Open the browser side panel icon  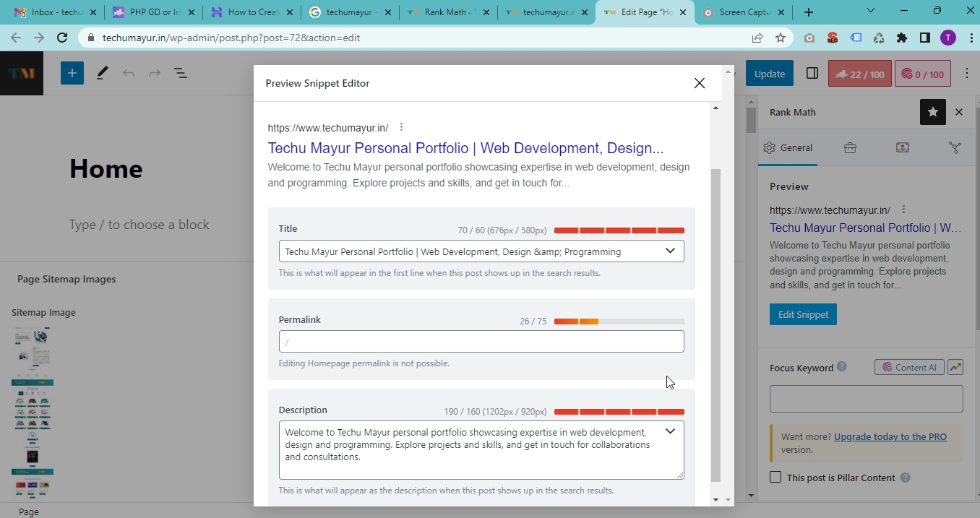click(925, 38)
